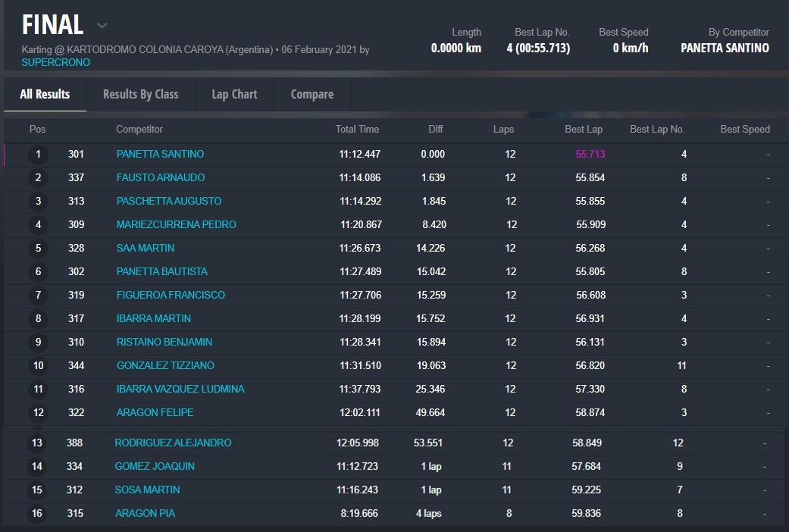Open the SUPERCRONO organizer link
Image resolution: width=789 pixels, height=532 pixels.
(x=55, y=62)
